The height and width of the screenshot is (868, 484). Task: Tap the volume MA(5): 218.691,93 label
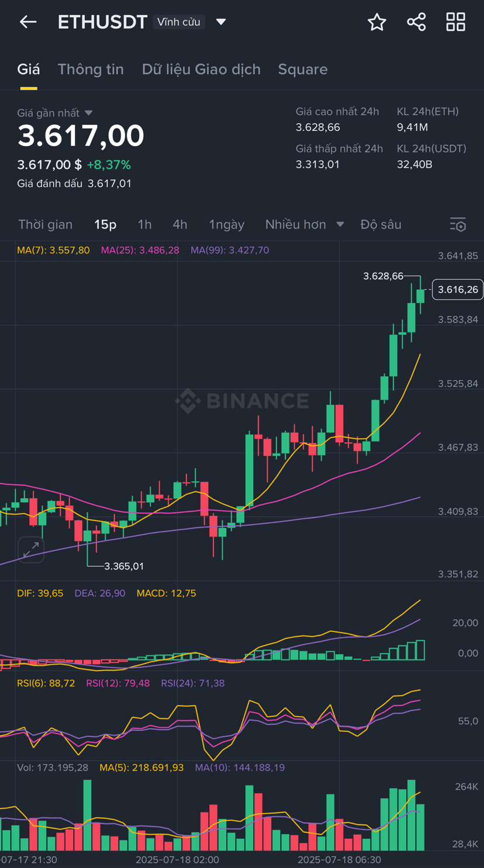pos(141,767)
